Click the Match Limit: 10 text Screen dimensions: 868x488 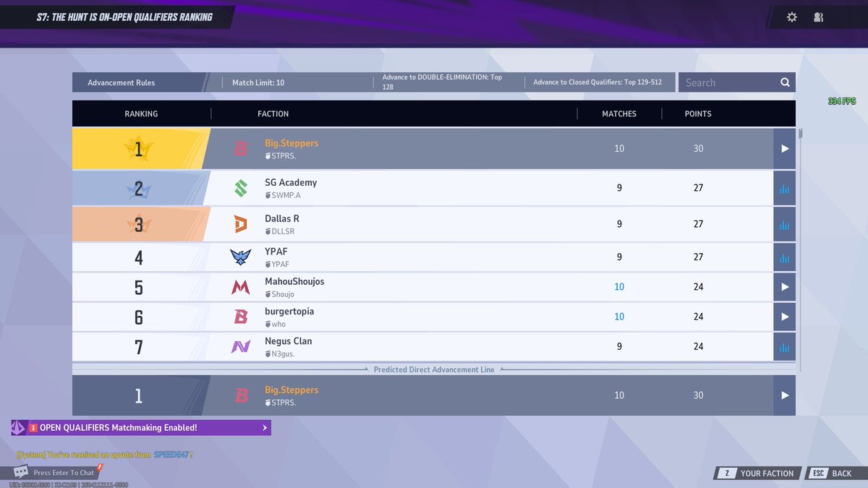click(258, 82)
